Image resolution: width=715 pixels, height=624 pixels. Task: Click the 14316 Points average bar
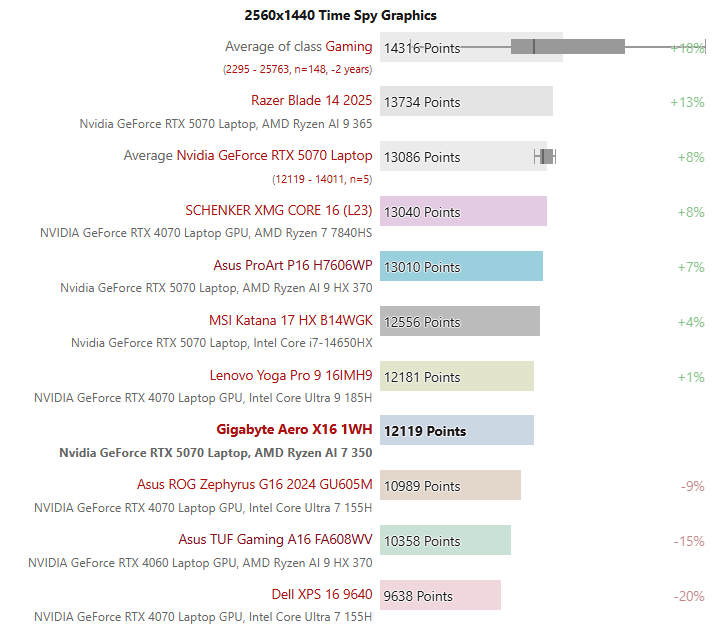pos(471,47)
